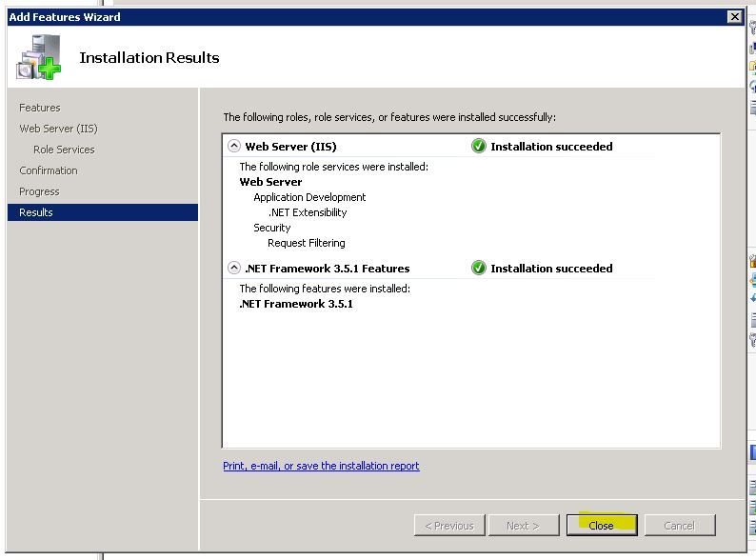
Task: Collapse the .NET Framework 3.5.1 Features section
Action: [x=234, y=268]
